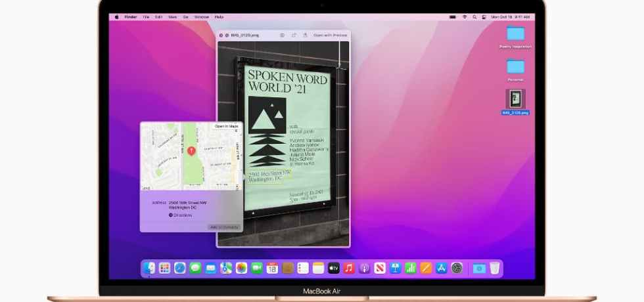Click the Share icon in Quick Look toolbar
This screenshot has width=644, height=302.
tap(305, 35)
